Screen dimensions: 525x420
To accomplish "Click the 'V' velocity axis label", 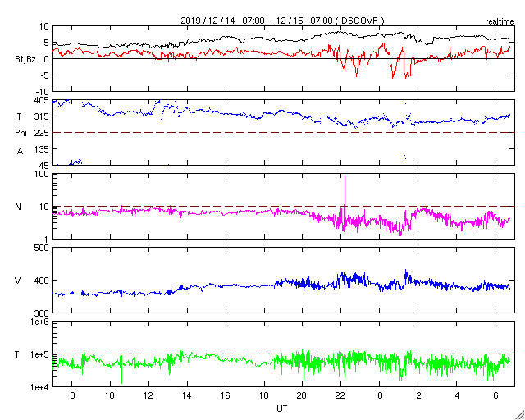I will pos(18,281).
